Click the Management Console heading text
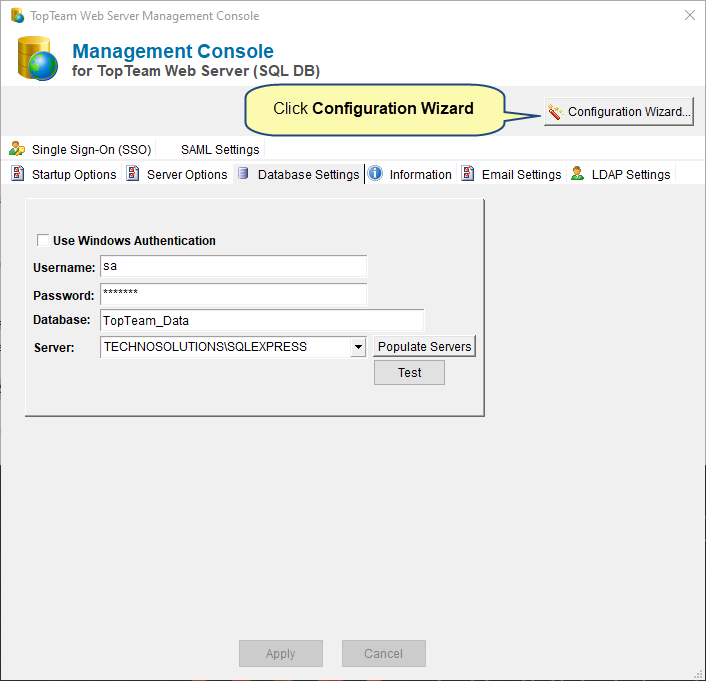Image resolution: width=706 pixels, height=681 pixels. (x=173, y=51)
